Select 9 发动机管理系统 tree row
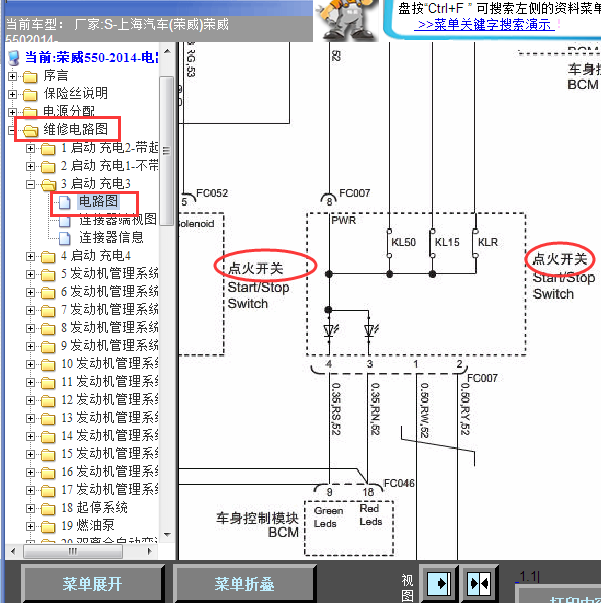The width and height of the screenshot is (601, 603). tap(110, 346)
